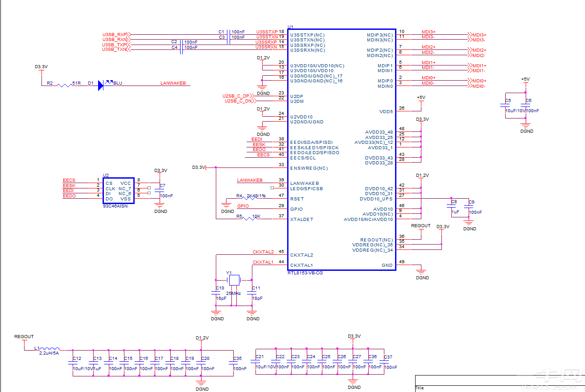Click the 93C46AISN EEPROM chip body
Screen dimensions: 585x392
[118, 190]
